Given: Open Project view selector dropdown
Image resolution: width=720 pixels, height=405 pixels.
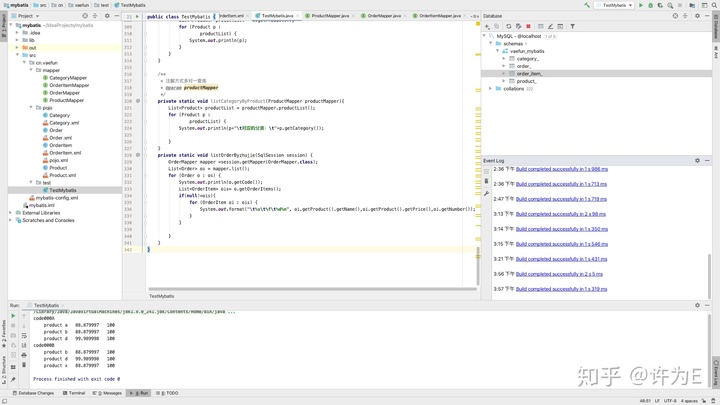Looking at the screenshot, I should (x=26, y=16).
